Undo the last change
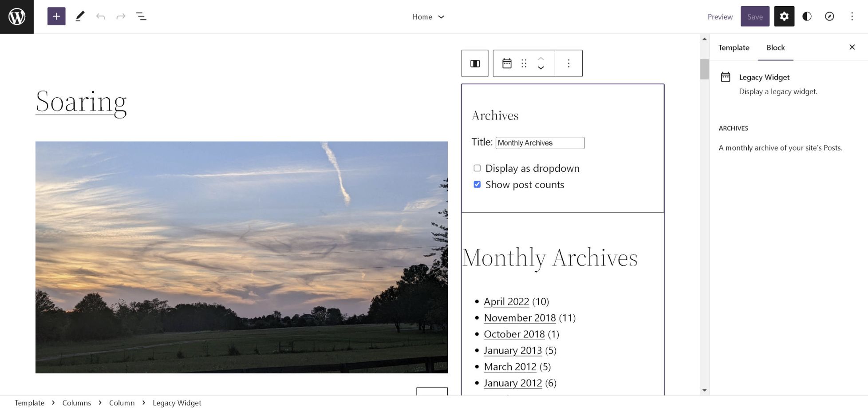The height and width of the screenshot is (408, 868). pos(101,16)
